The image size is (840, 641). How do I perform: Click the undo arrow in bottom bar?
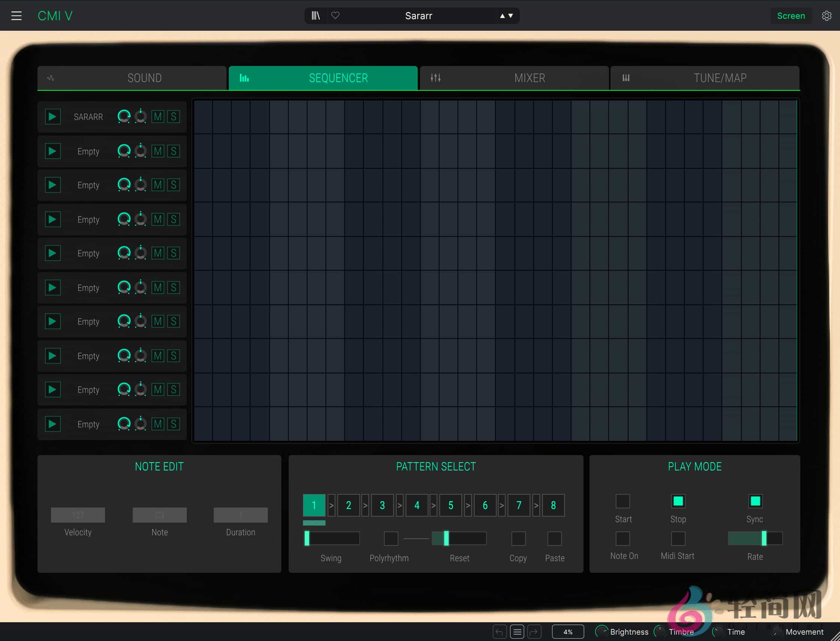point(499,632)
